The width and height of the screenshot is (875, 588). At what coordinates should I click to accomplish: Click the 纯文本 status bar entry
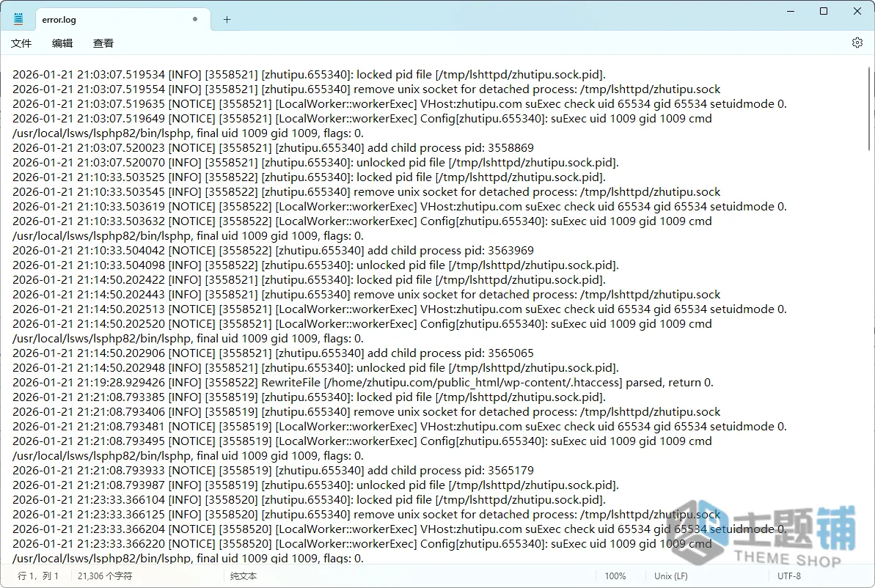click(244, 576)
